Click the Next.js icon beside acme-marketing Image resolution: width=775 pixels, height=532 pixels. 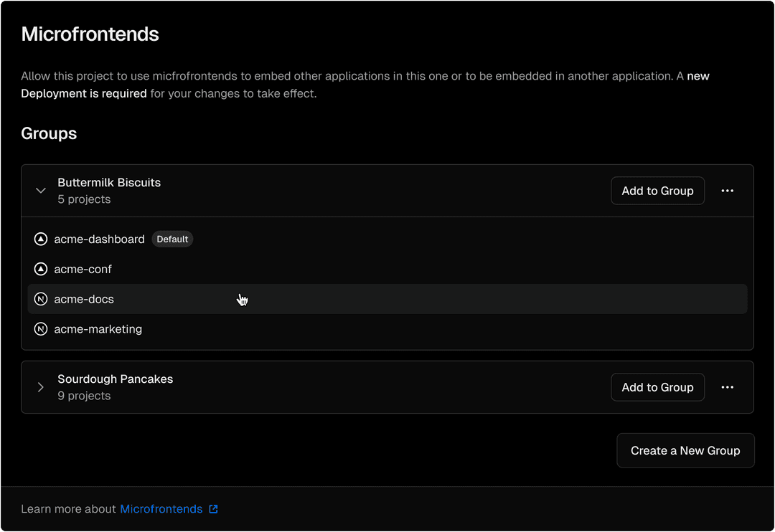click(41, 329)
